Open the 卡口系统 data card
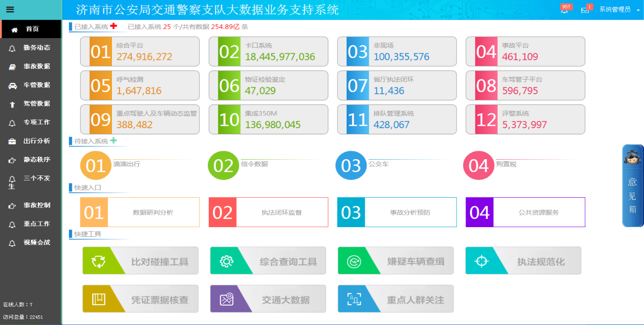644x325 pixels. (x=268, y=52)
